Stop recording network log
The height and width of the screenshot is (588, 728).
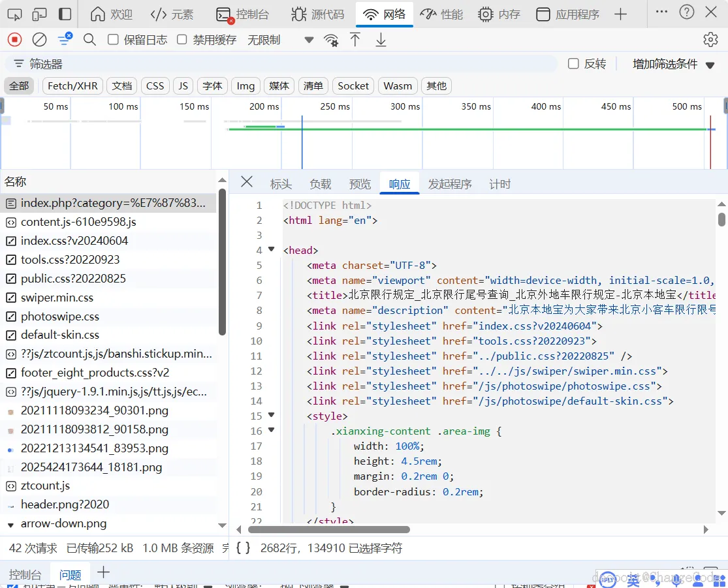click(x=14, y=40)
